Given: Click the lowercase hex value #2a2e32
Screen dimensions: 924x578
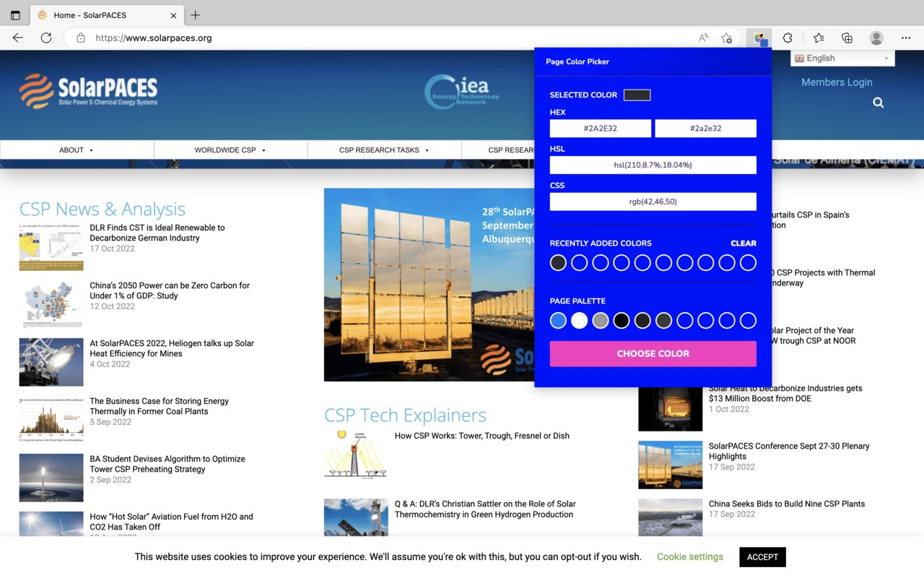Looking at the screenshot, I should coord(705,128).
